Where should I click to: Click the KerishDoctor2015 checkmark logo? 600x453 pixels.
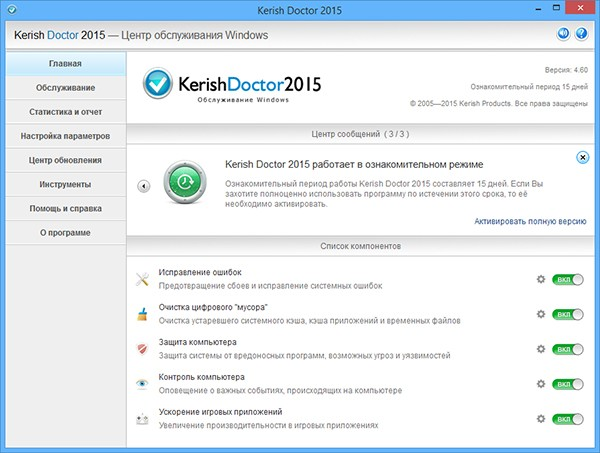click(157, 83)
